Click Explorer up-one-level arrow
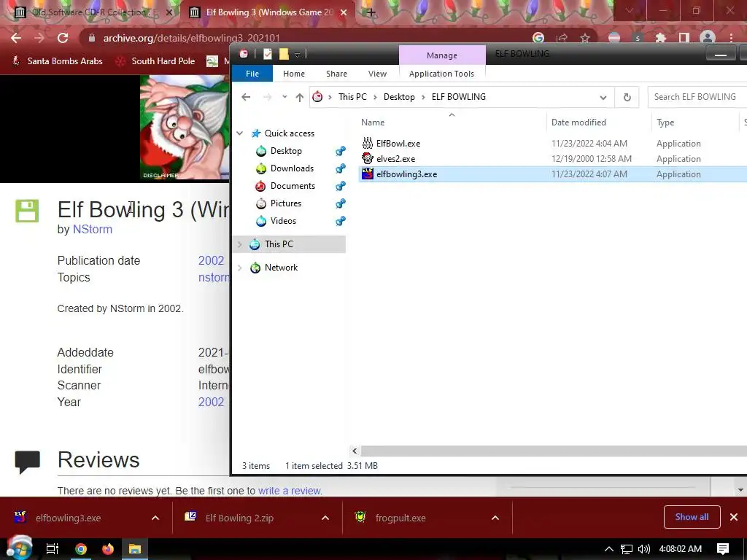This screenshot has width=747, height=560. [x=299, y=97]
